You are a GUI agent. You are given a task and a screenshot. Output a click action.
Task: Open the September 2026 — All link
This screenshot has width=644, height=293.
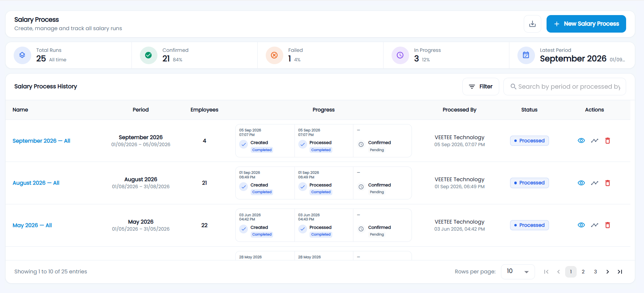point(41,141)
